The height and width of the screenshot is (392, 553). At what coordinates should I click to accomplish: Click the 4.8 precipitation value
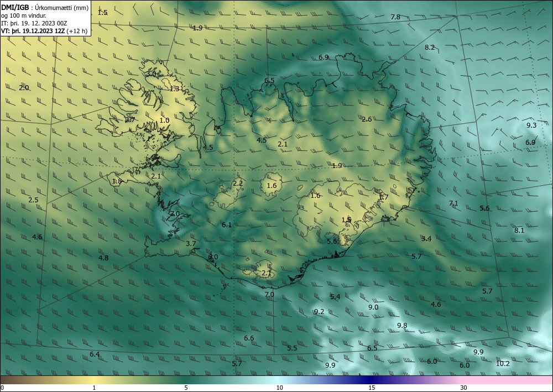click(x=103, y=258)
